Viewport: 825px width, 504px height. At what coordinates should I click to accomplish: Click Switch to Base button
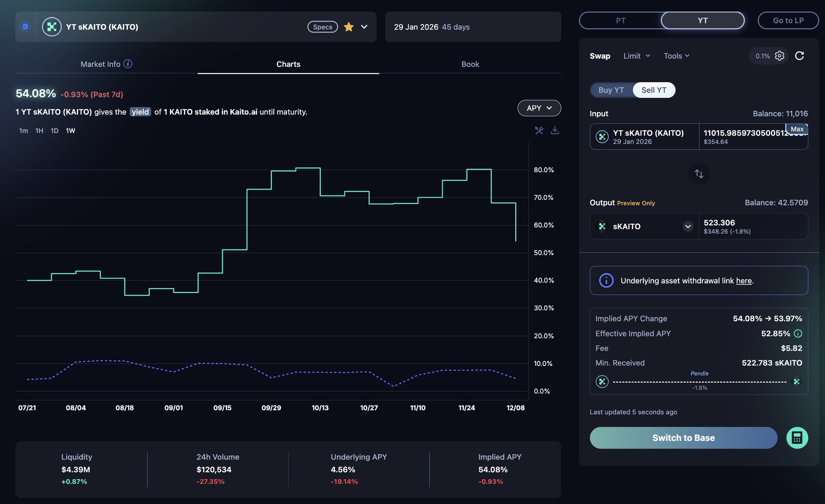(683, 438)
